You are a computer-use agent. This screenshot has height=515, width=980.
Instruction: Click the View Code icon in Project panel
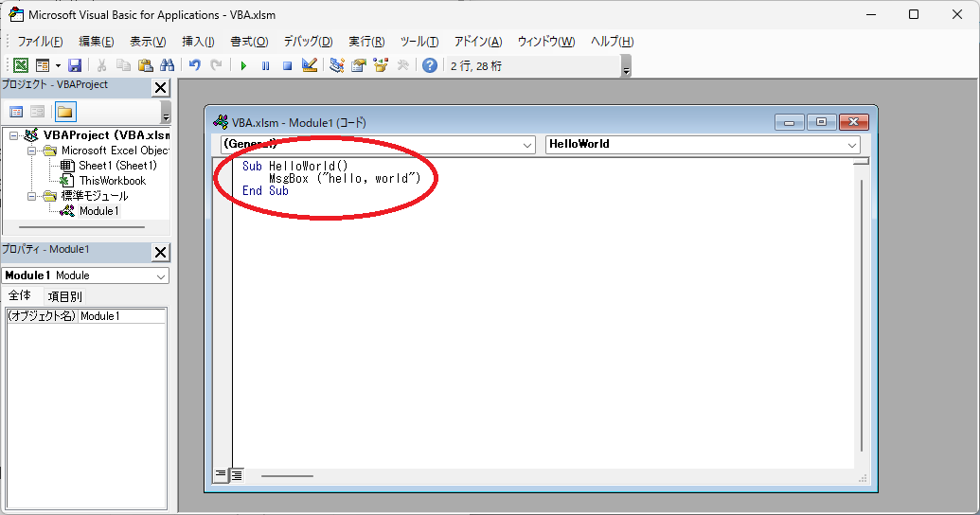click(16, 112)
